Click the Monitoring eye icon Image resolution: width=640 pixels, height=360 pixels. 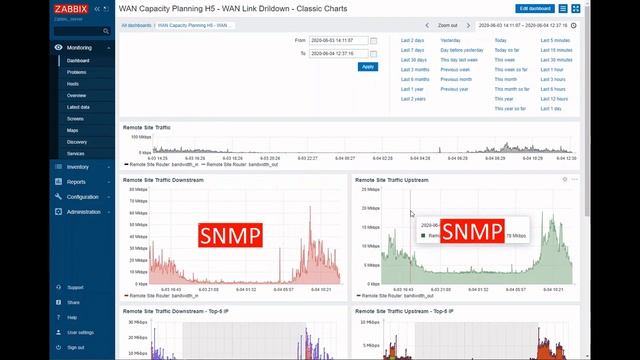click(x=59, y=47)
